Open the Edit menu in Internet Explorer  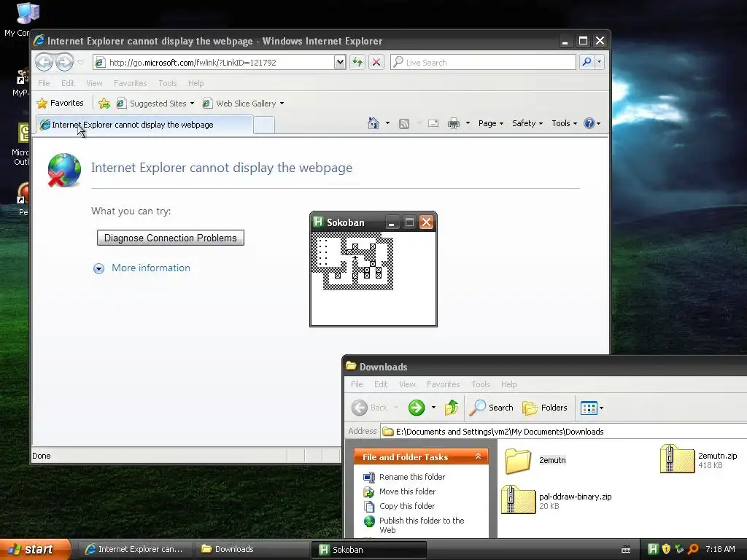(68, 83)
